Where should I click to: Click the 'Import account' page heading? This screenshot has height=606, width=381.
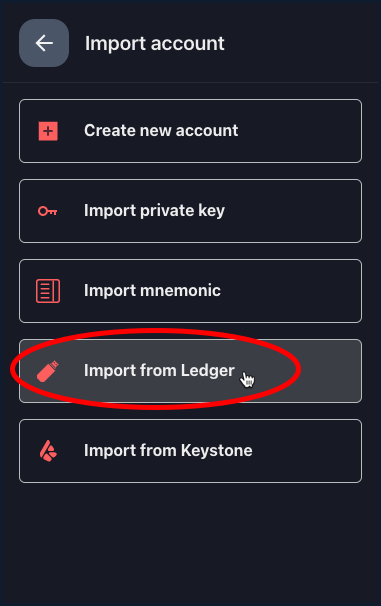[x=155, y=43]
